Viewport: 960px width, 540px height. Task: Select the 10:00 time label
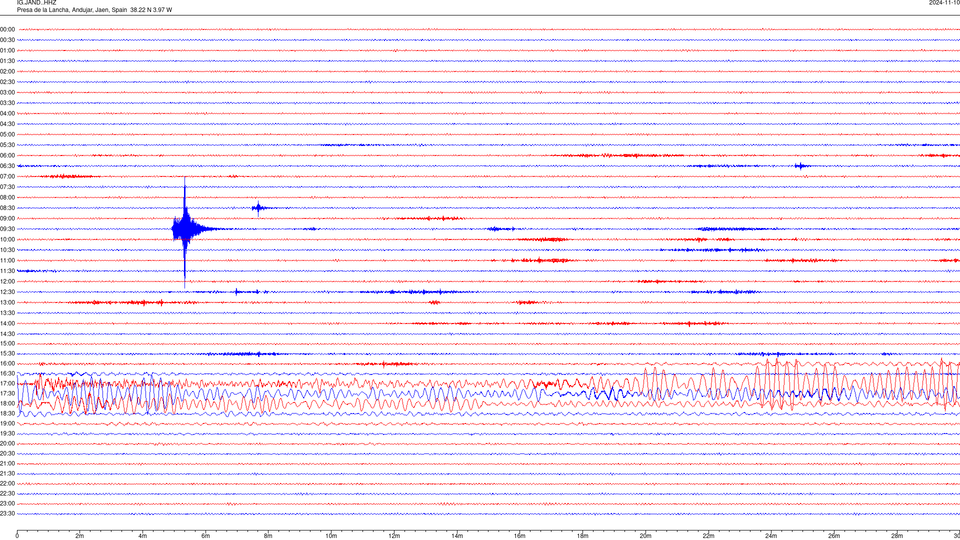[x=7, y=239]
